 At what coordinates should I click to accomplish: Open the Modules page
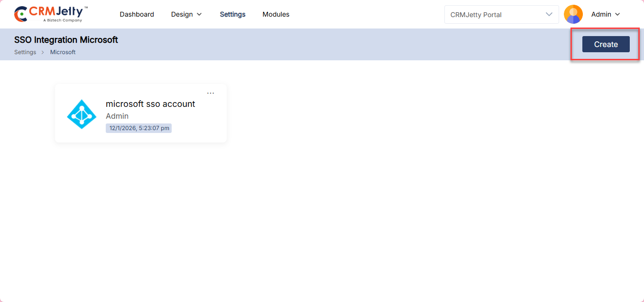tap(276, 14)
